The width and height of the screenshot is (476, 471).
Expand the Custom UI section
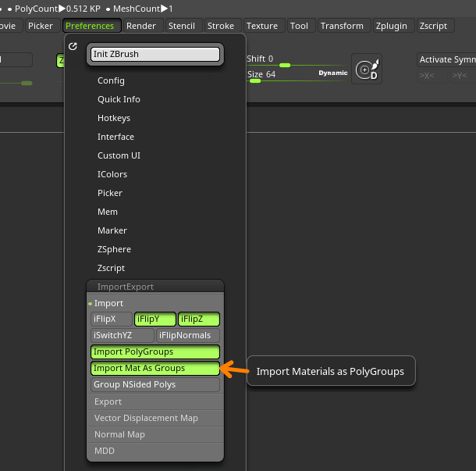pos(119,155)
